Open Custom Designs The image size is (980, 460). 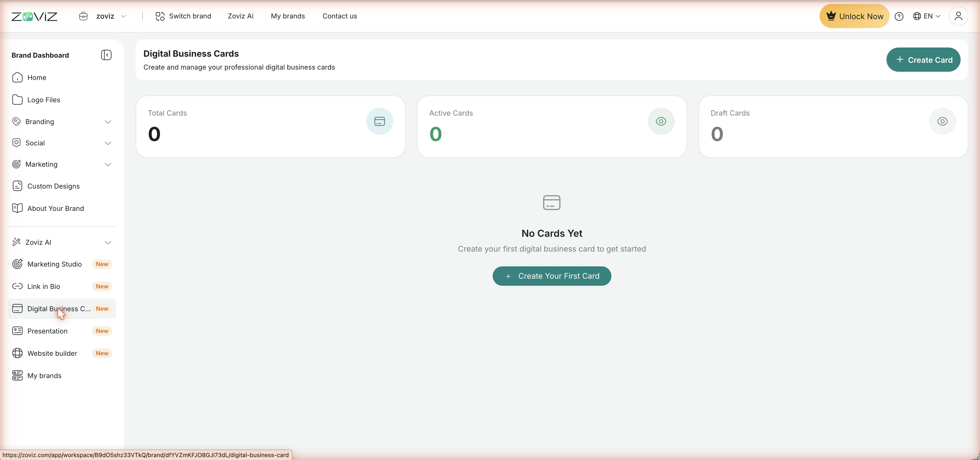62,186
